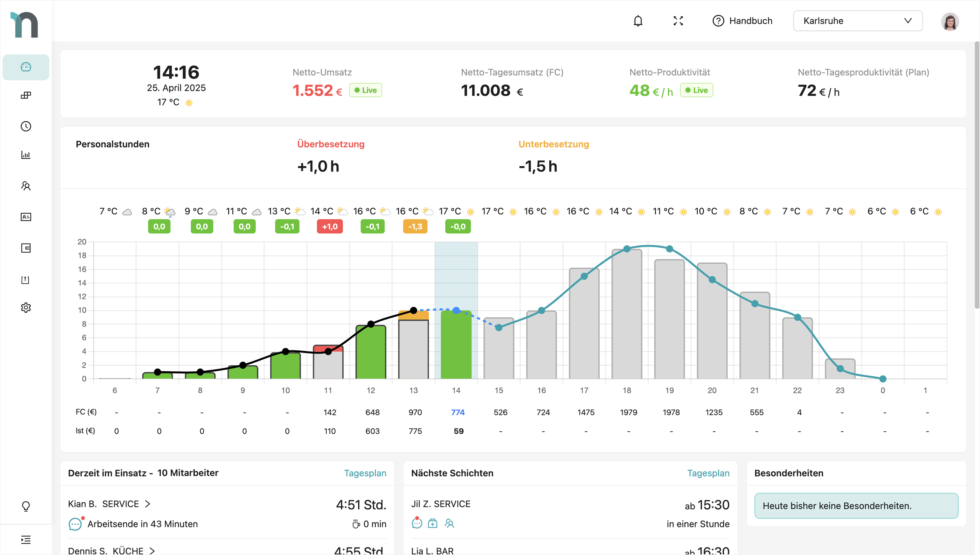Click the lightbulb tips icon
The image size is (980, 555).
pyautogui.click(x=26, y=506)
